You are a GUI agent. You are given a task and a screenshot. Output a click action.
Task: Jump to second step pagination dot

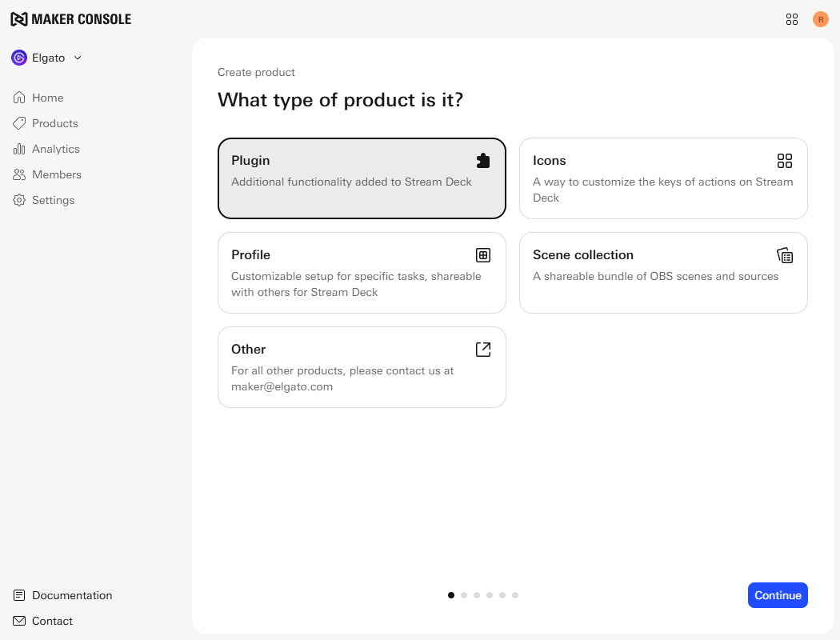click(464, 595)
